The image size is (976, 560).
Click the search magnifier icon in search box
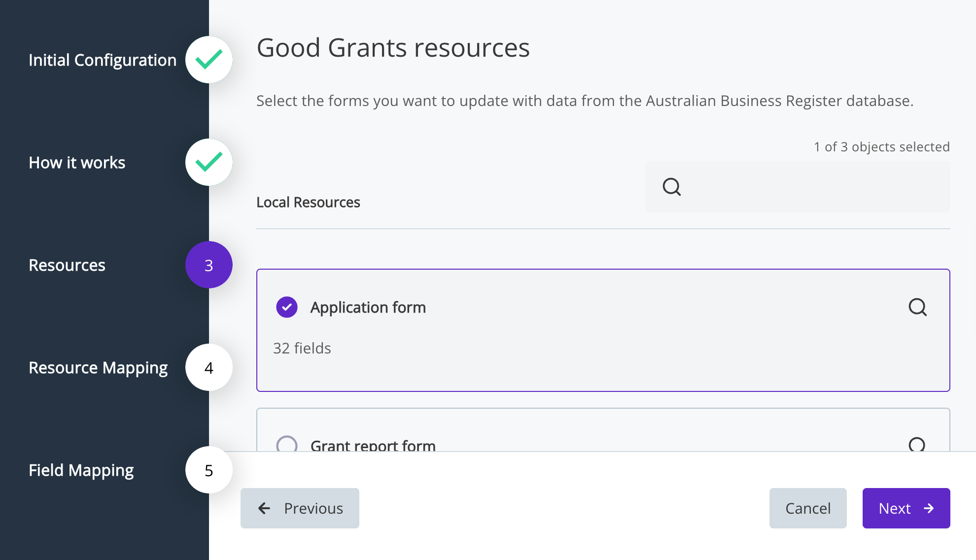point(671,187)
